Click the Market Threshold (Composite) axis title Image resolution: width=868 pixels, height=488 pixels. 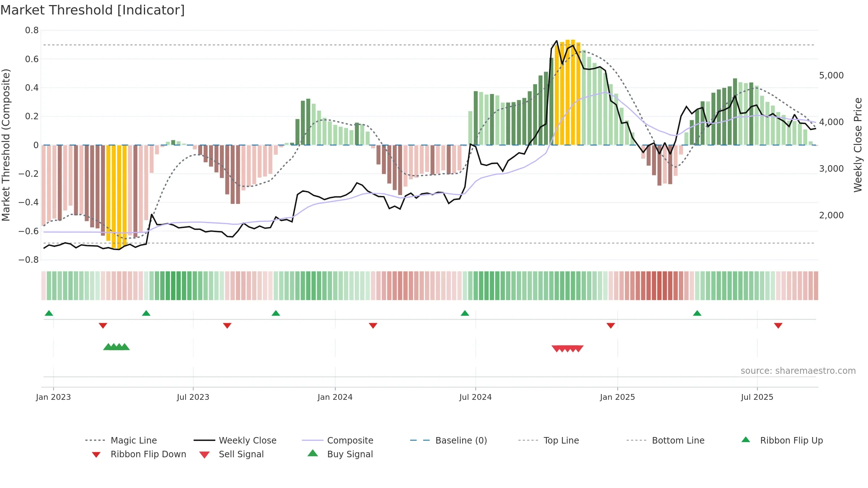point(6,145)
